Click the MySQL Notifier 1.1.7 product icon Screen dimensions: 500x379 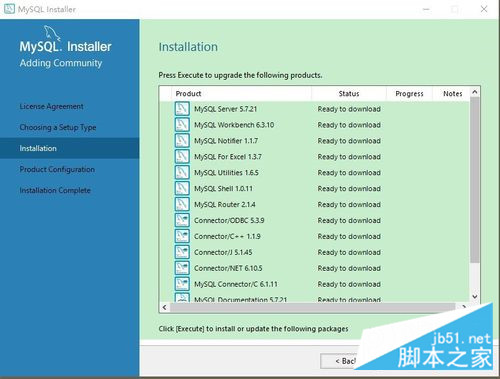pos(182,141)
